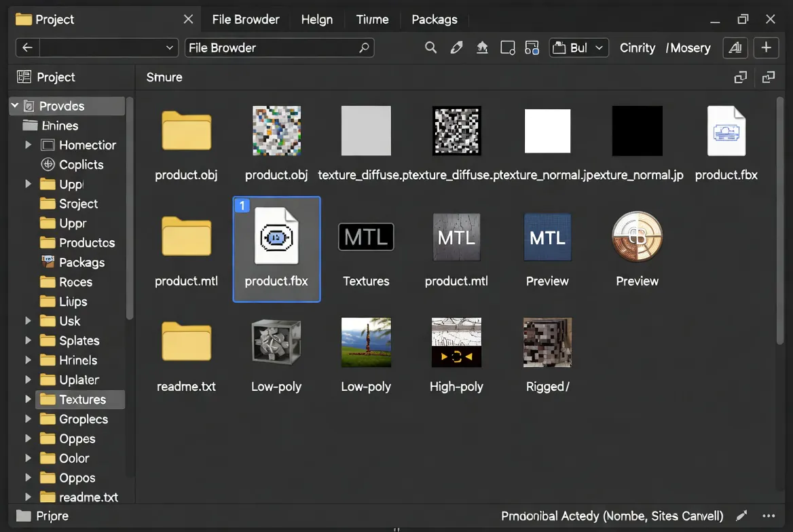Select the white texture_normal swatch thumbnail
This screenshot has width=793, height=532.
click(547, 130)
